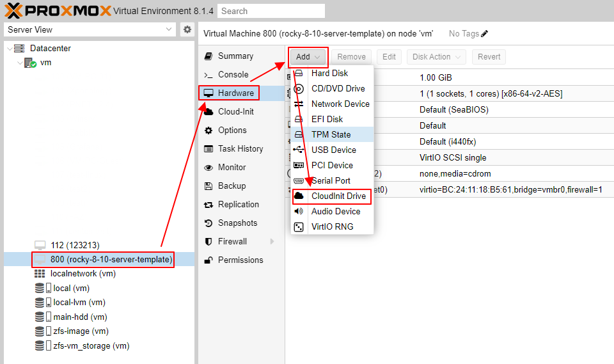Viewport: 614px width, 364px height.
Task: Select the Default (i440fx) machine row
Action: point(450,142)
